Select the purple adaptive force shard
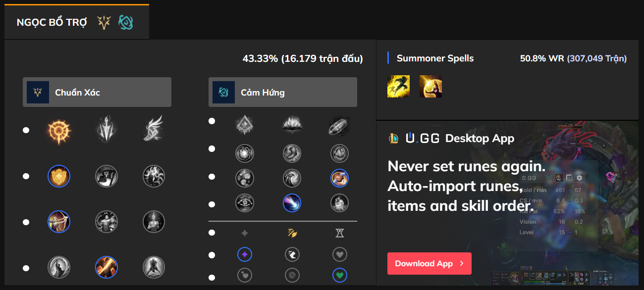Image resolution: width=644 pixels, height=290 pixels. click(244, 255)
